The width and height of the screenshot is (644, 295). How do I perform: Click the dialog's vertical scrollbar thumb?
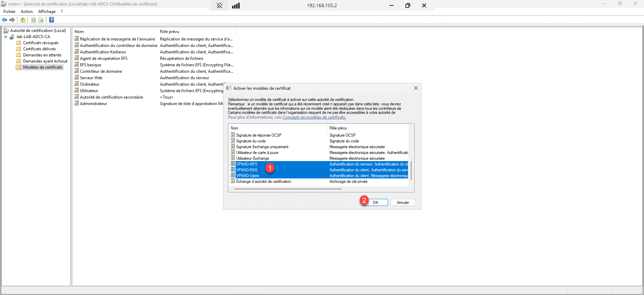411,171
